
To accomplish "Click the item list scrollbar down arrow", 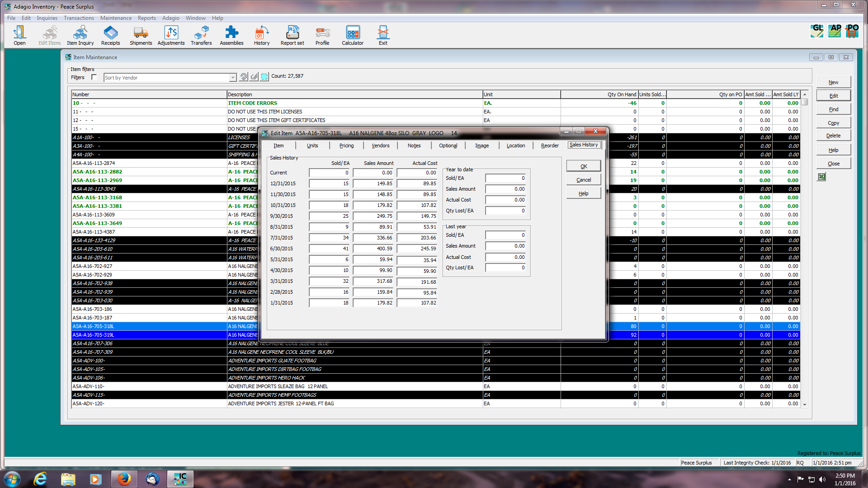I will click(805, 404).
